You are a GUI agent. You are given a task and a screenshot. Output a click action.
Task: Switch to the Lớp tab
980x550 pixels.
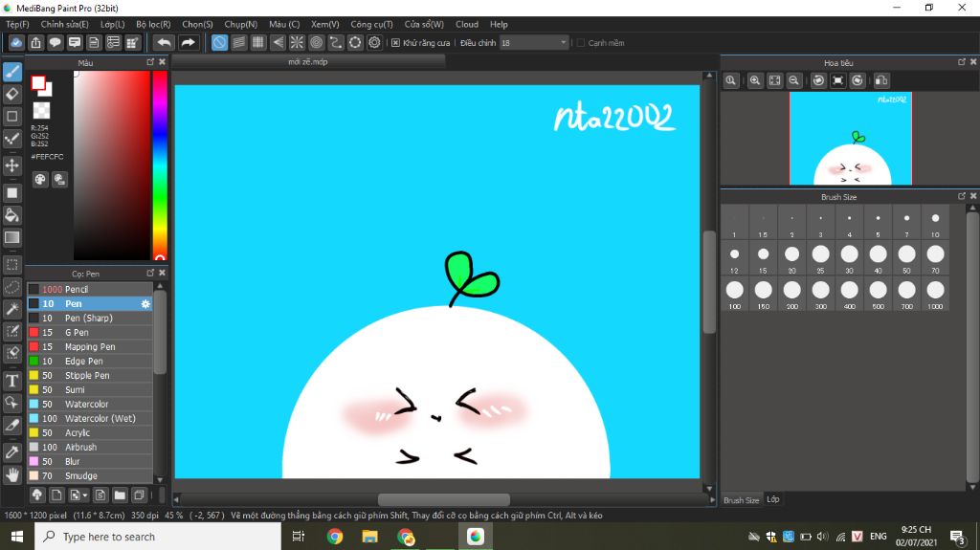coord(773,499)
